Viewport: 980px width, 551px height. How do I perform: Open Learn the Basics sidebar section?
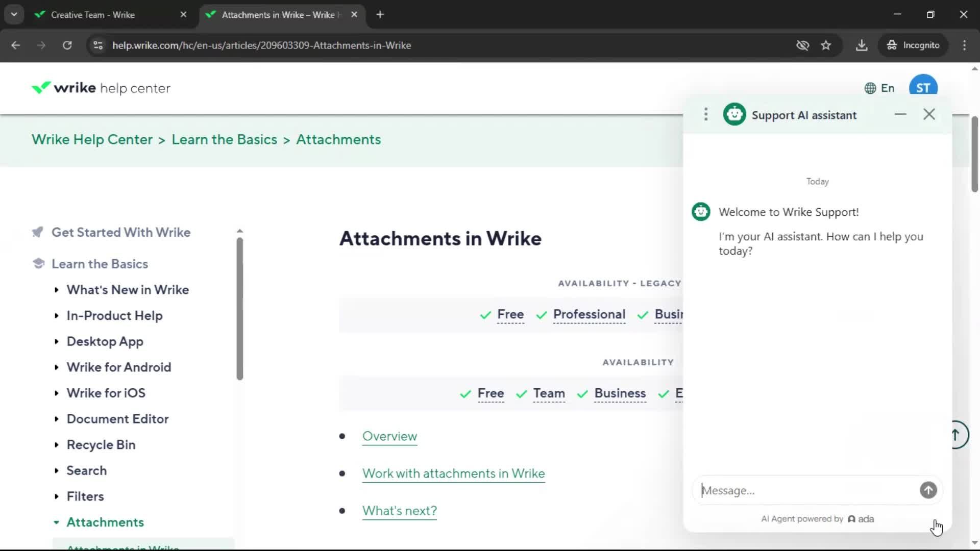coord(100,264)
